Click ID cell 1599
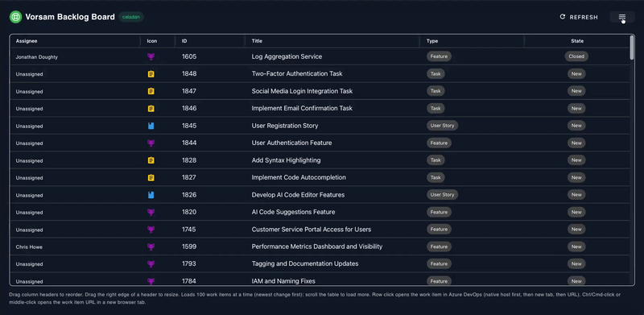 [189, 247]
